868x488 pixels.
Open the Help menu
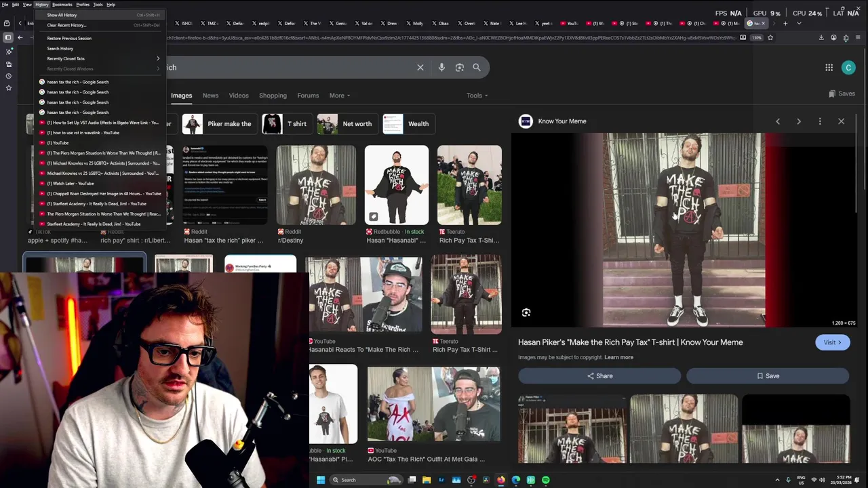tap(111, 5)
